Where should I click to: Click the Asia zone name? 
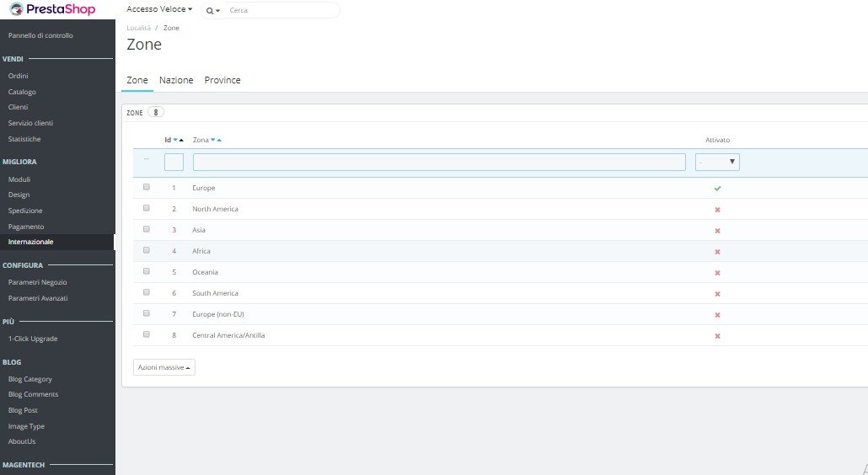[199, 230]
